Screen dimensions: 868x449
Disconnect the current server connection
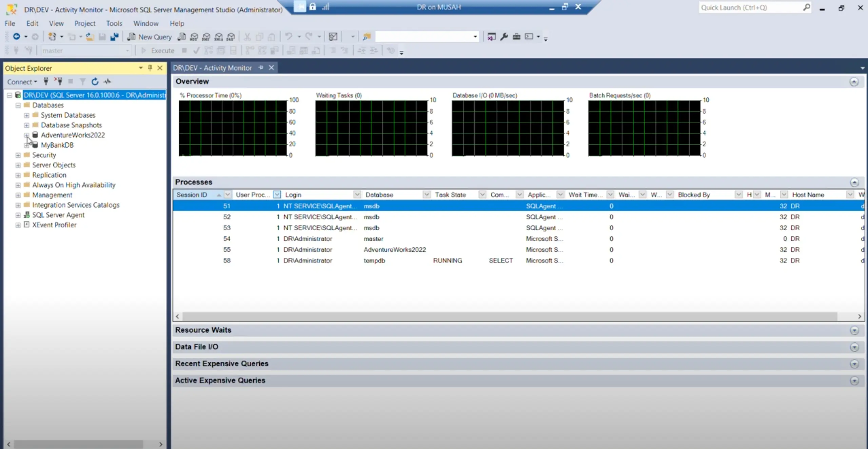point(59,81)
